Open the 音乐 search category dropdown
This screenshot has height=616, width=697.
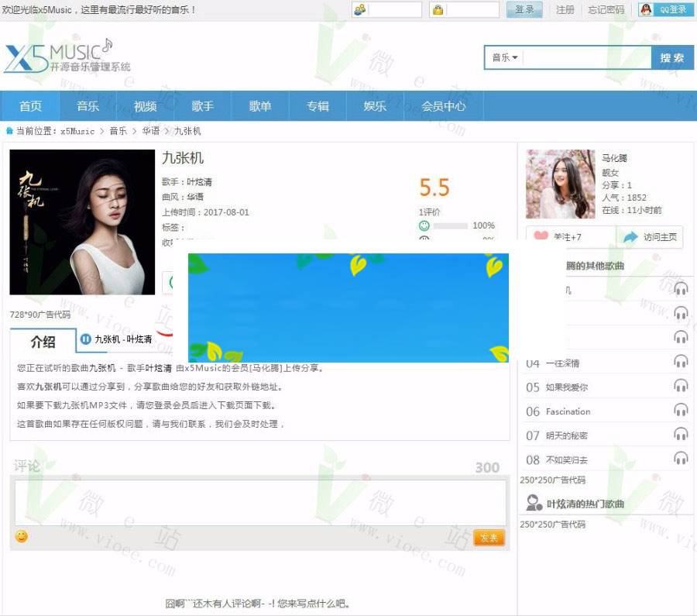tap(503, 57)
